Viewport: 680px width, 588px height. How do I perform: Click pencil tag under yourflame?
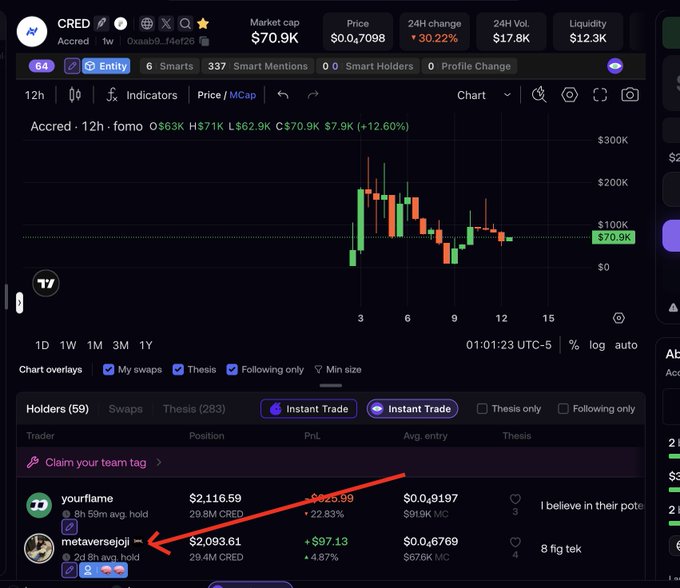click(x=69, y=527)
